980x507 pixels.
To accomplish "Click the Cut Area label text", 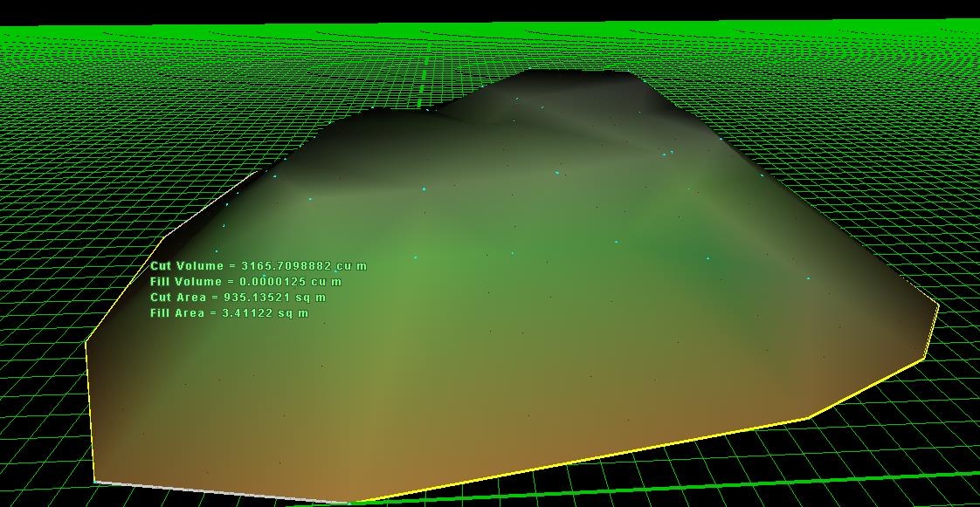I will [x=178, y=297].
